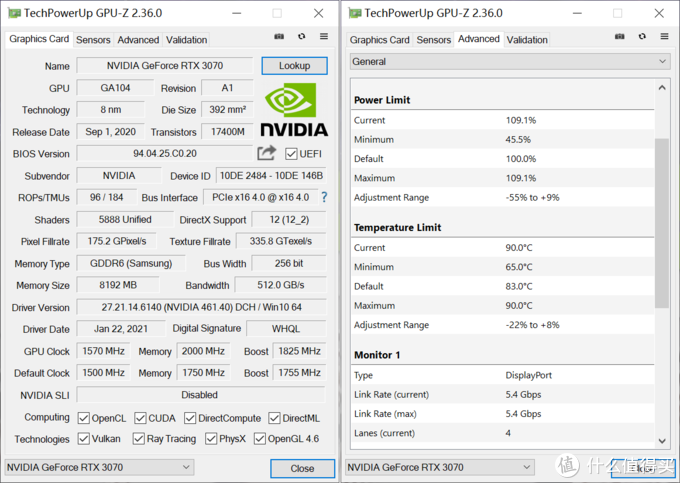Click the Device ID field

(271, 176)
